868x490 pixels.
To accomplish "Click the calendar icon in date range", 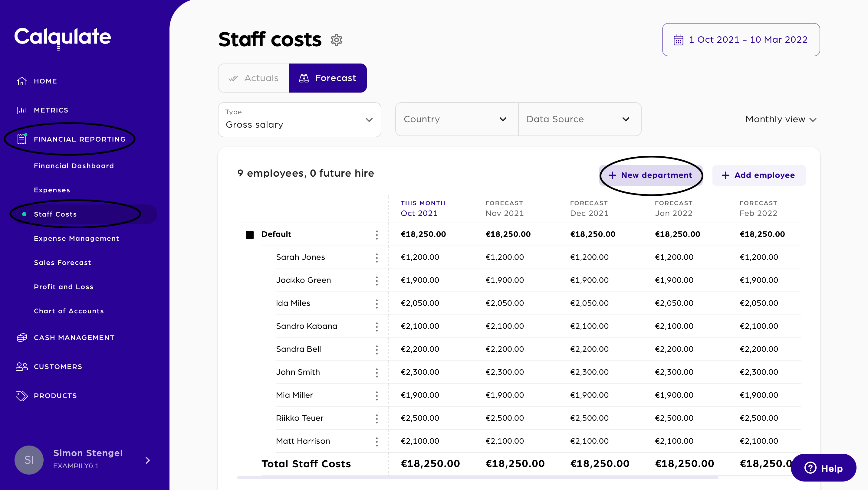I will (678, 40).
